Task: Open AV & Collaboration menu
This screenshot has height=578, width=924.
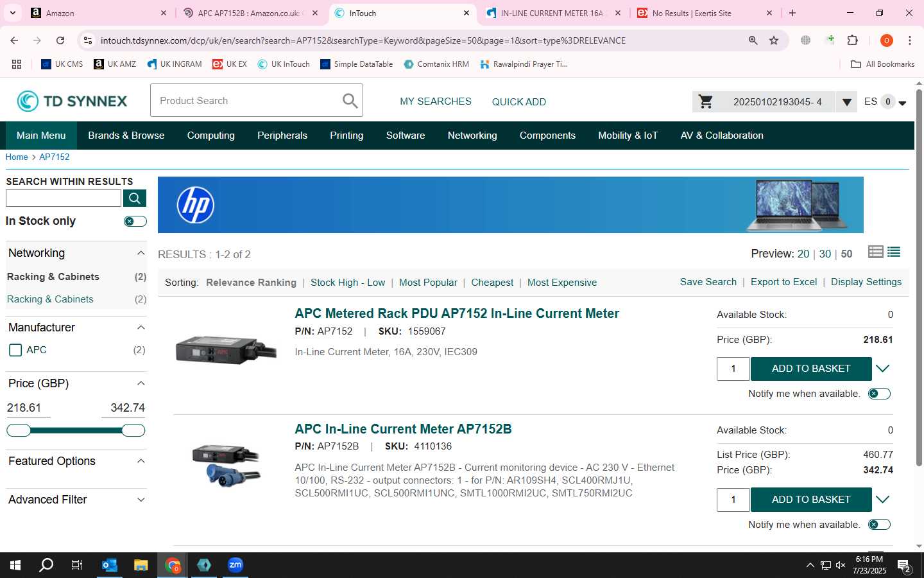Action: (722, 136)
